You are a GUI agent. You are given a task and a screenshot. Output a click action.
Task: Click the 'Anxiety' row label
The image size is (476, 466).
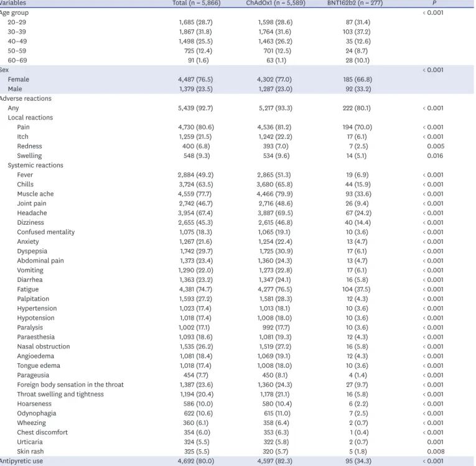pos(28,241)
